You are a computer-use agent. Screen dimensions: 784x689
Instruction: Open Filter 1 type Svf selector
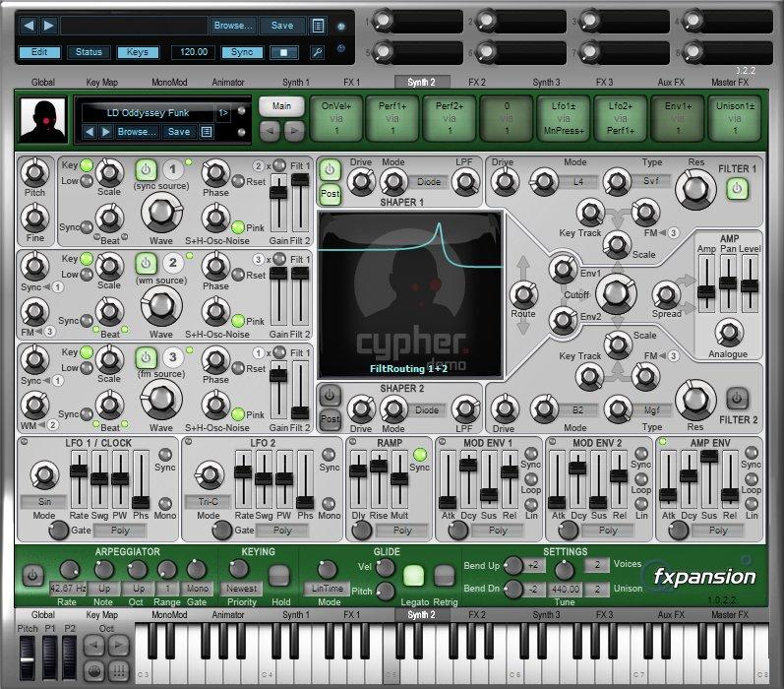click(650, 181)
